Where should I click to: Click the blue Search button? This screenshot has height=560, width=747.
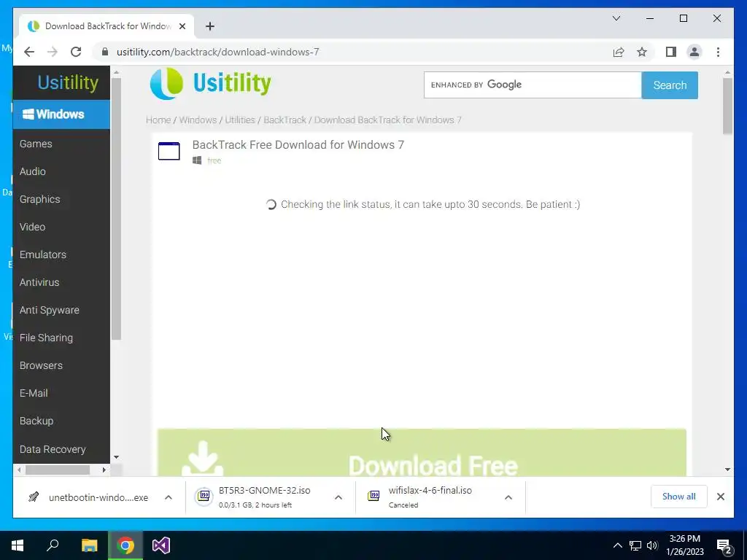[x=670, y=85]
